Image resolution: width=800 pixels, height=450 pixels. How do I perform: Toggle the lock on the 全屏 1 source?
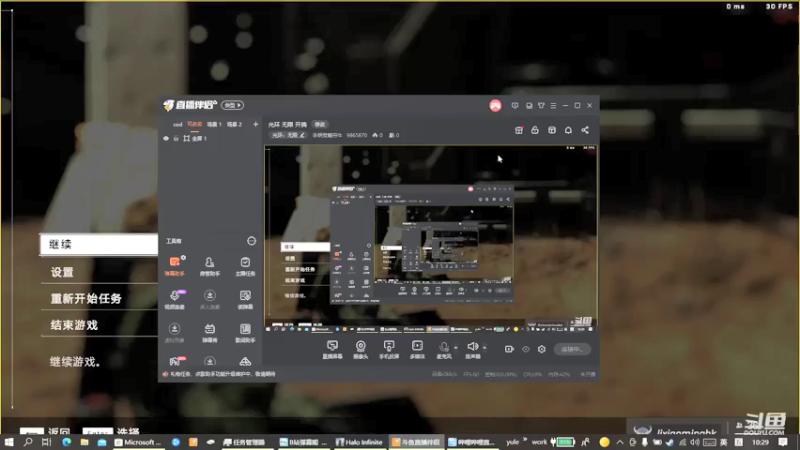tap(176, 138)
